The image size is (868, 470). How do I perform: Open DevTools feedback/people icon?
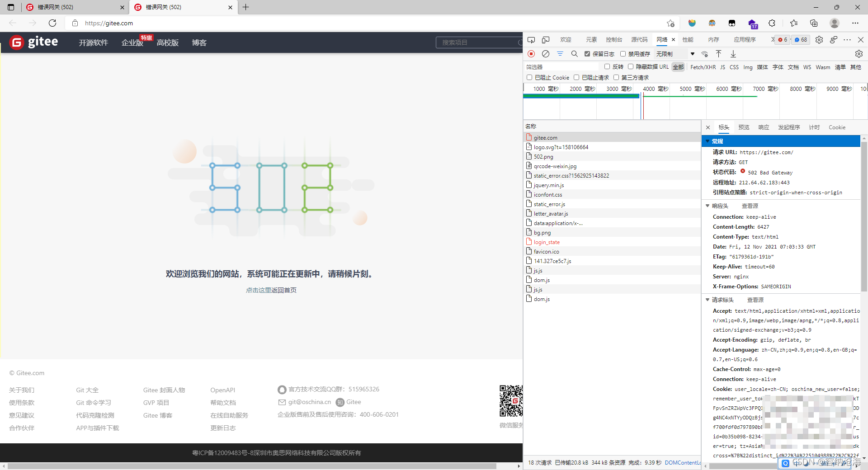tap(834, 40)
